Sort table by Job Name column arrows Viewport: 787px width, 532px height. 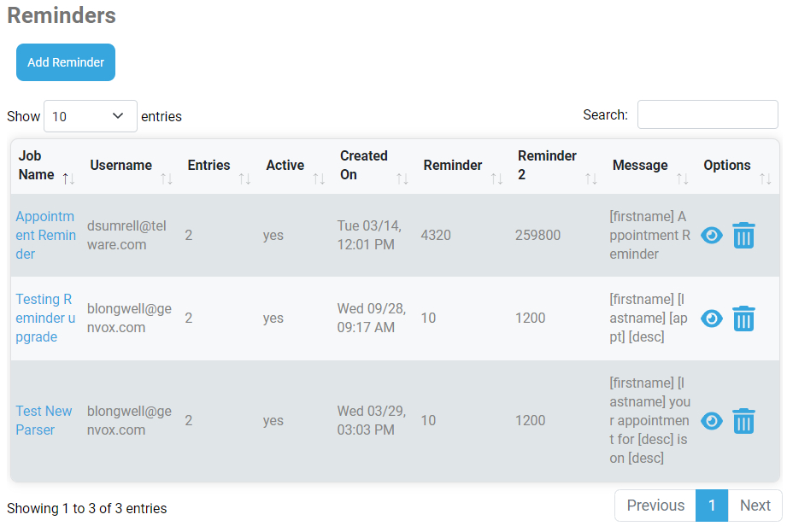click(68, 178)
